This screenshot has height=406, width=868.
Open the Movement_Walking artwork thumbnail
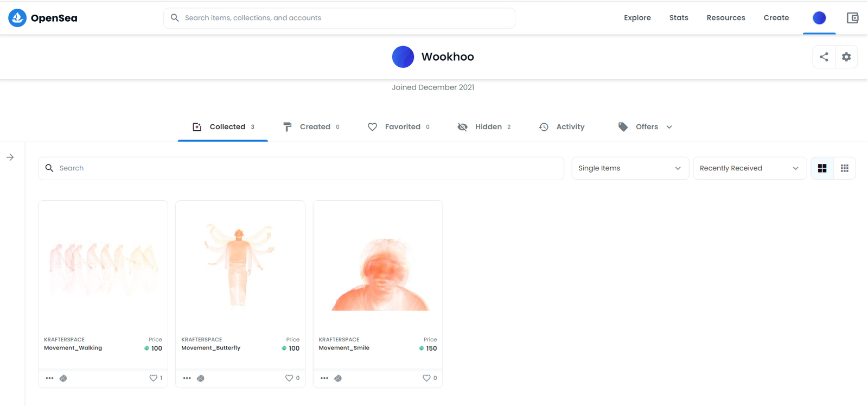tap(103, 266)
